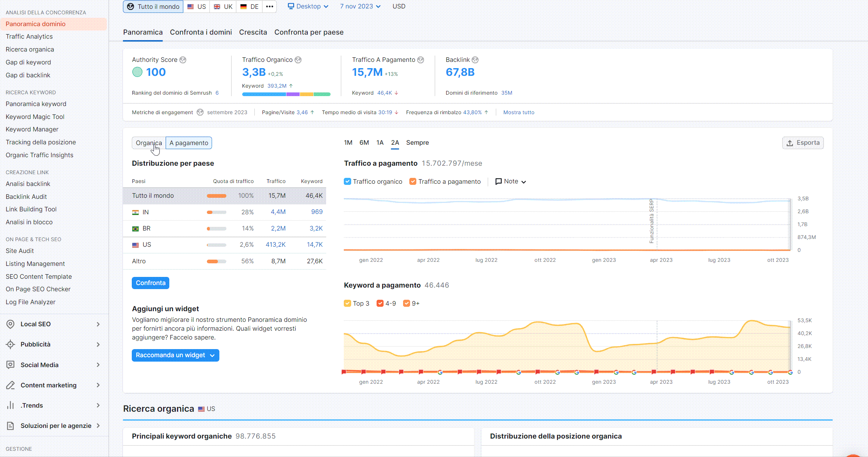The height and width of the screenshot is (457, 868).
Task: Select the Tutto il mondo globe filter
Action: click(x=153, y=6)
